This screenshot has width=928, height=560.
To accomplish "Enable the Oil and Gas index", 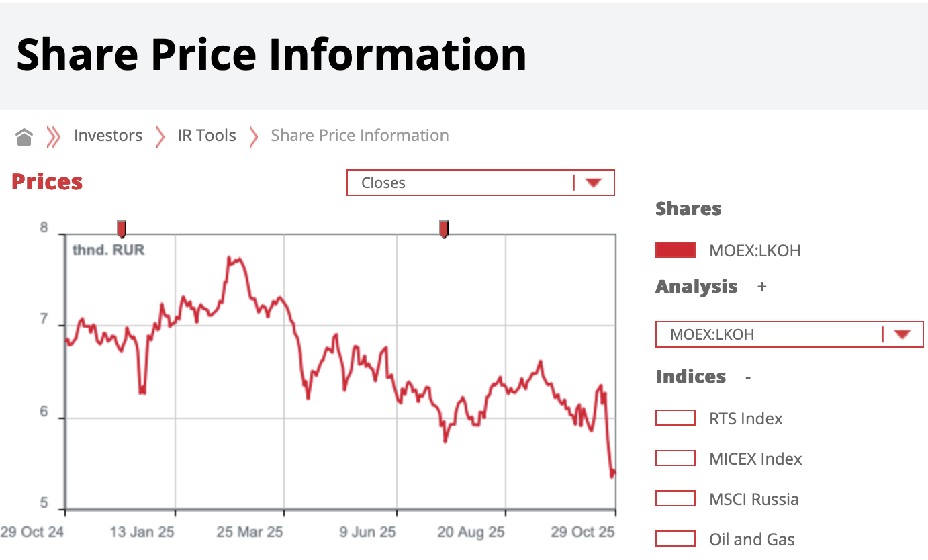I will coord(675,539).
